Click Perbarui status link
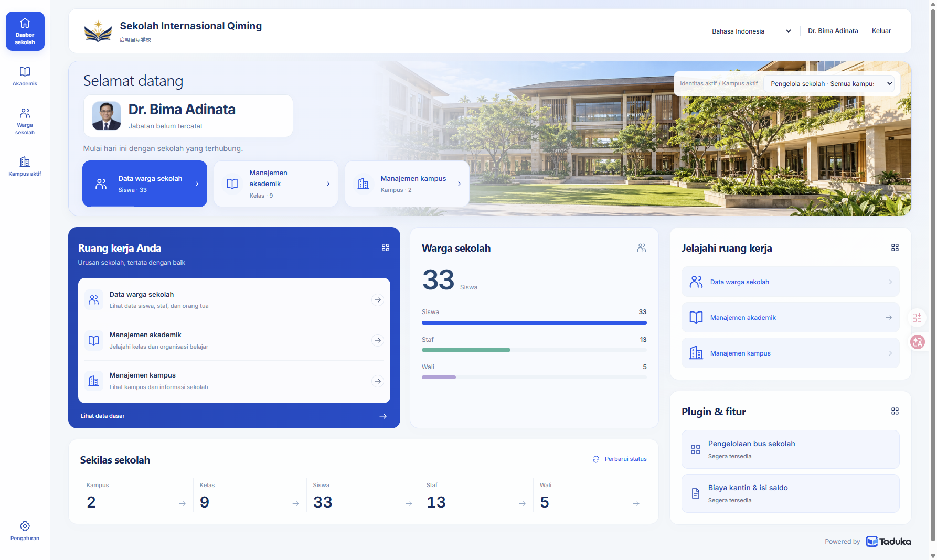This screenshot has width=937, height=560. 620,459
